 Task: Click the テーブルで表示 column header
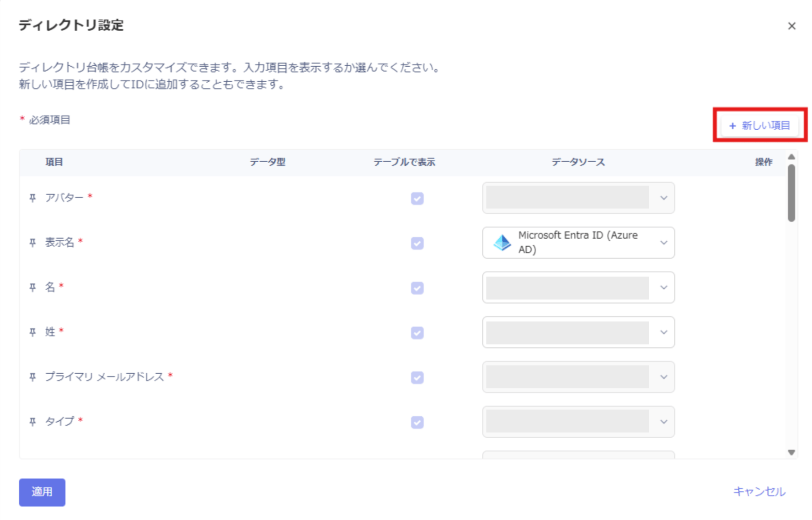(x=404, y=162)
